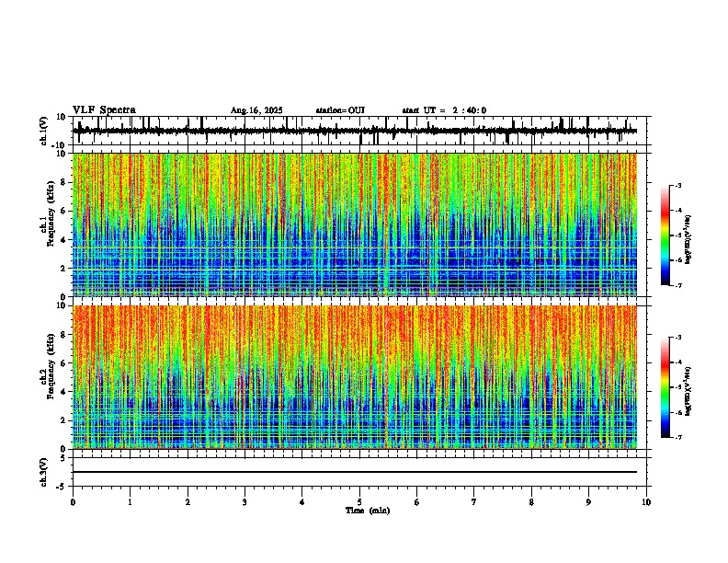Image resolution: width=728 pixels, height=563 pixels.
Task: Click the ch.1 spectrogram color bar
Action: (x=665, y=236)
